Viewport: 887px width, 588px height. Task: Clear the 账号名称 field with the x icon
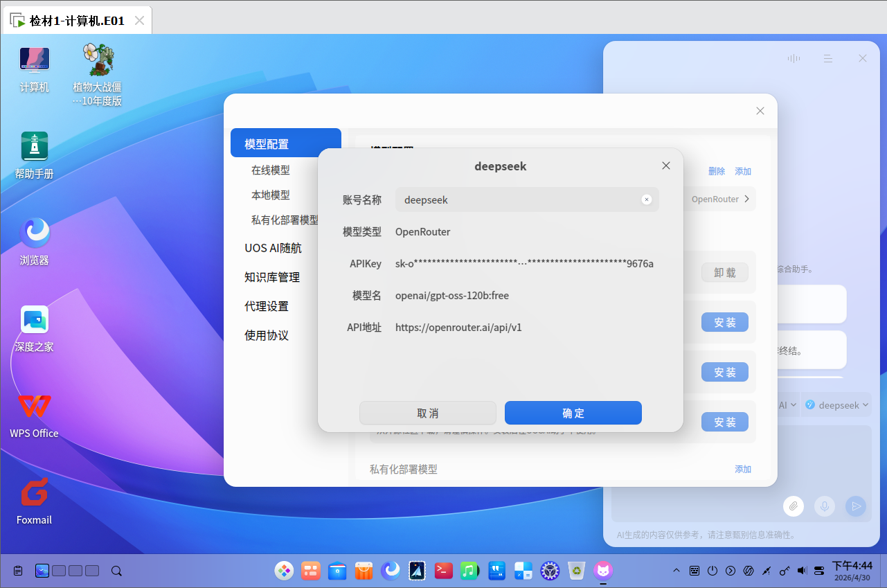(647, 199)
